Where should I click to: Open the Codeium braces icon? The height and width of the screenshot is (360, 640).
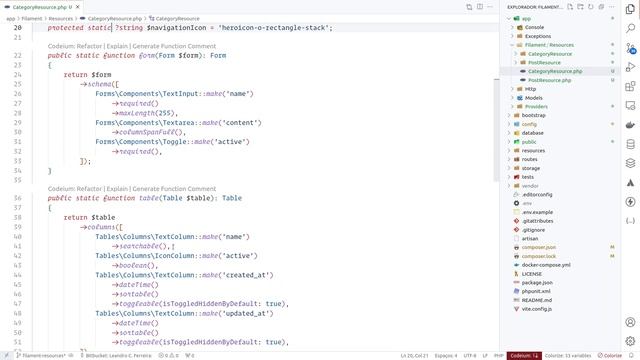(x=630, y=221)
